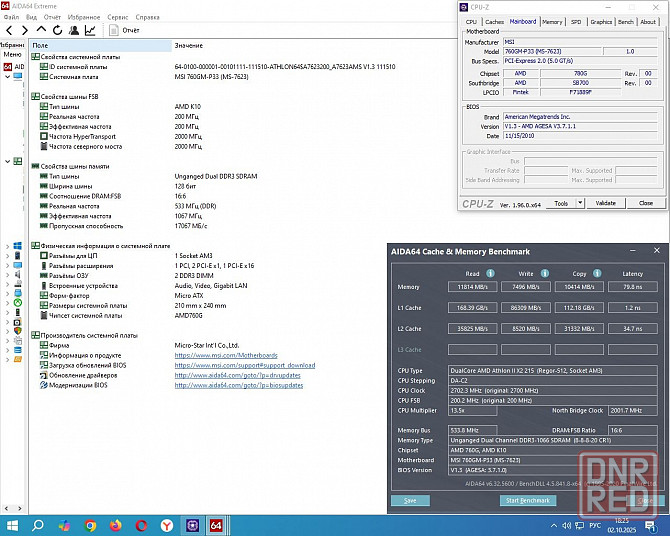Switch to the Memory tab in CPU-Z
Image resolution: width=670 pixels, height=536 pixels.
tap(551, 21)
